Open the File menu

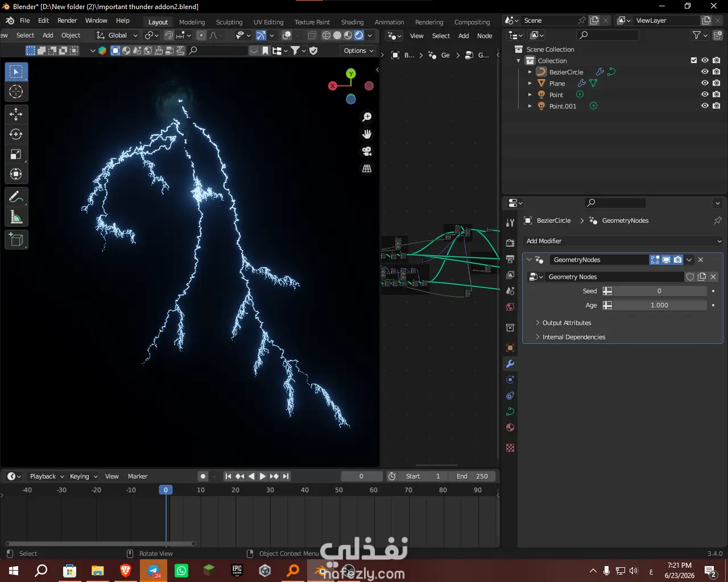[25, 20]
